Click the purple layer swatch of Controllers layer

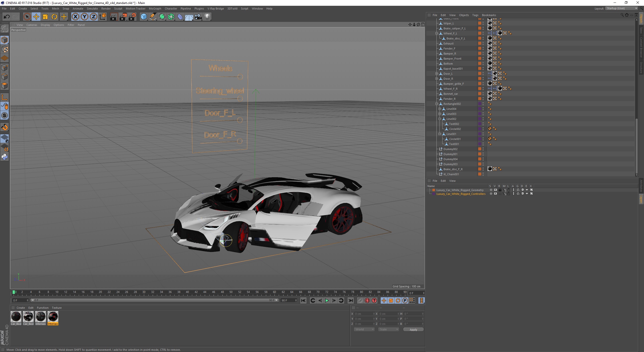click(x=434, y=194)
